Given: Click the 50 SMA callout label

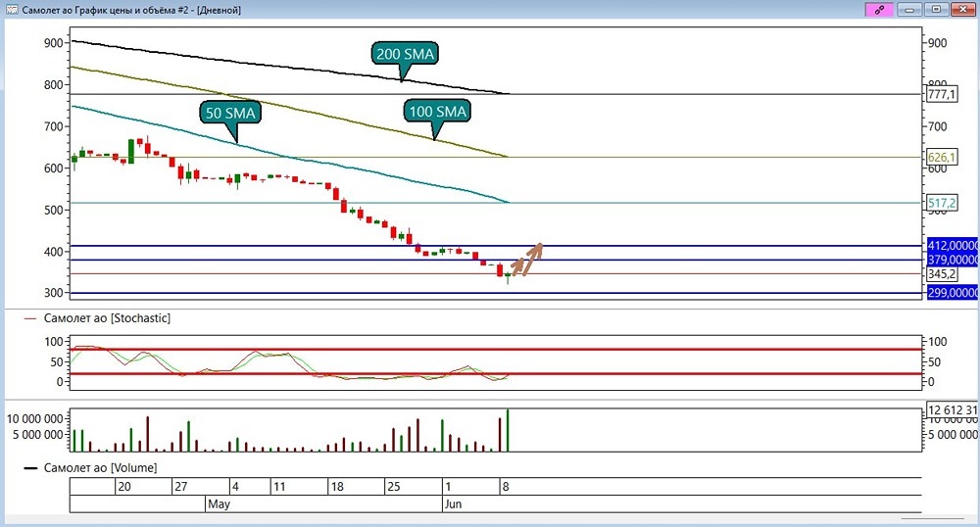Looking at the screenshot, I should (x=230, y=113).
